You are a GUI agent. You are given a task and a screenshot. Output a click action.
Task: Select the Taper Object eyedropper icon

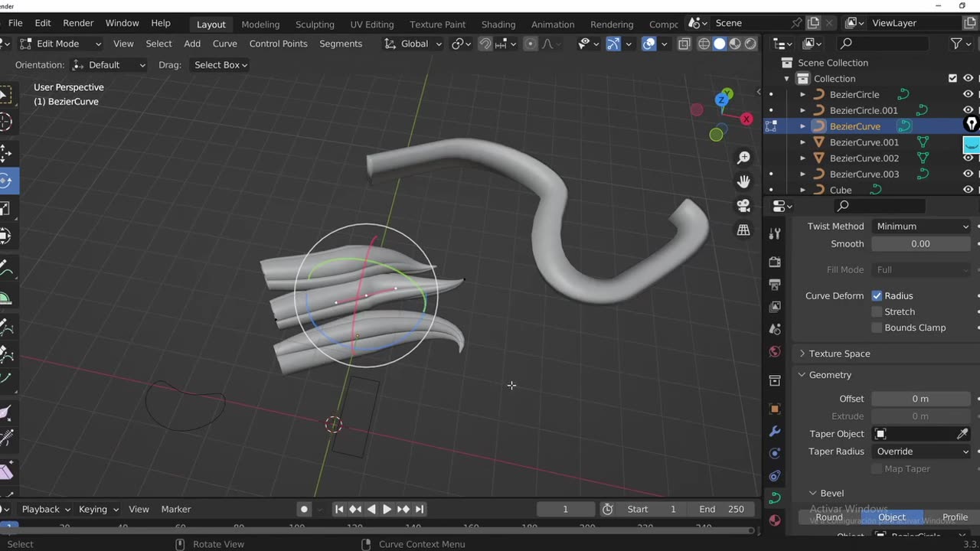click(x=962, y=434)
